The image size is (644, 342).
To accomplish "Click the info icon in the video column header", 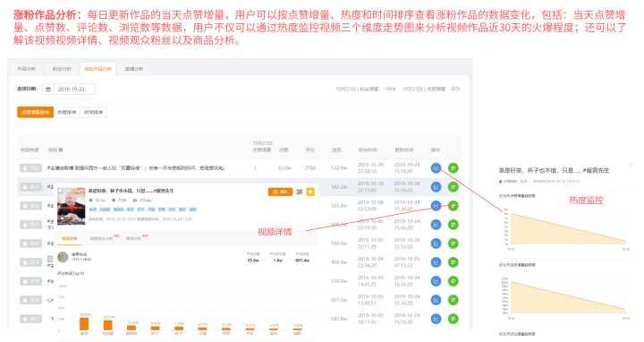I will coord(61,150).
